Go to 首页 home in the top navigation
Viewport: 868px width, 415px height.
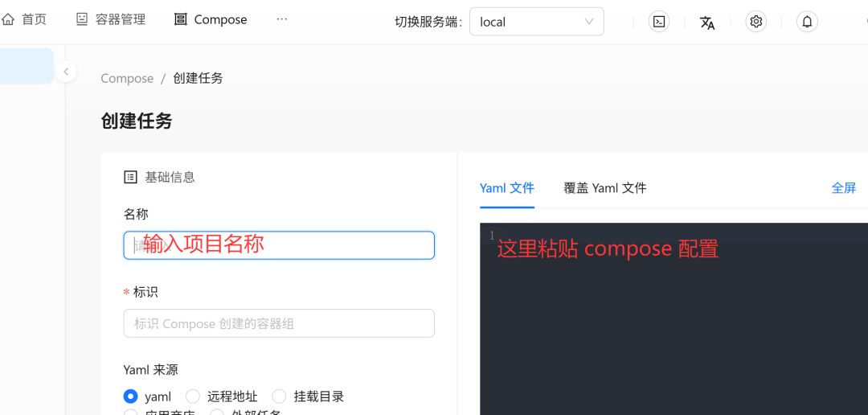(x=24, y=19)
